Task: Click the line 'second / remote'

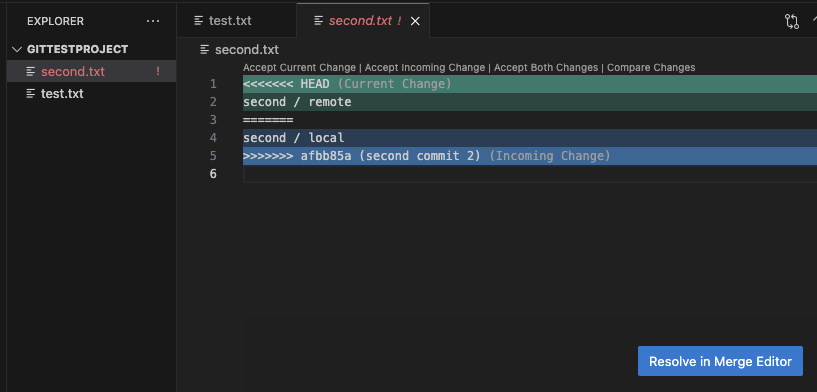Action: pyautogui.click(x=530, y=102)
